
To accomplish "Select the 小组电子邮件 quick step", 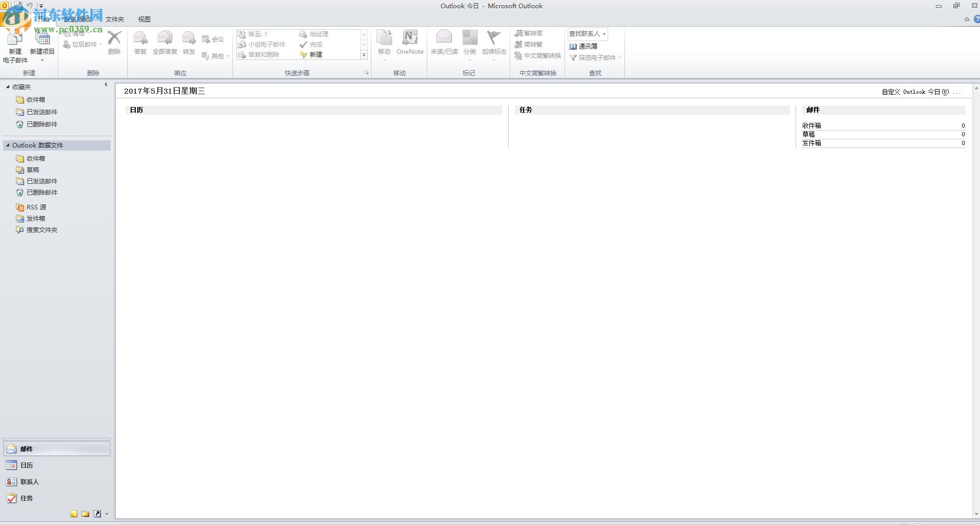I will tap(262, 45).
